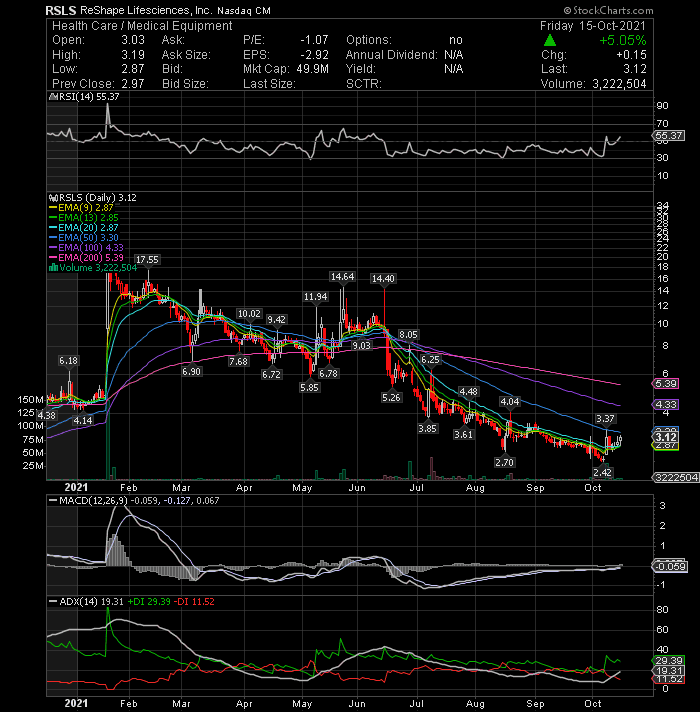Image resolution: width=700 pixels, height=712 pixels.
Task: Click the 3.61 low price label
Action: [x=463, y=435]
